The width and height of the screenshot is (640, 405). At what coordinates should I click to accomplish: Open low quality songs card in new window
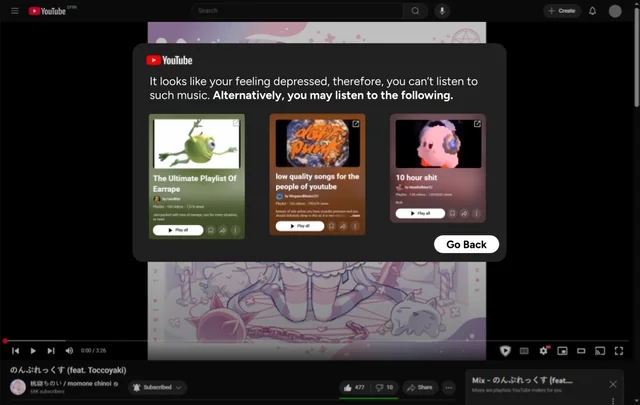pyautogui.click(x=356, y=124)
